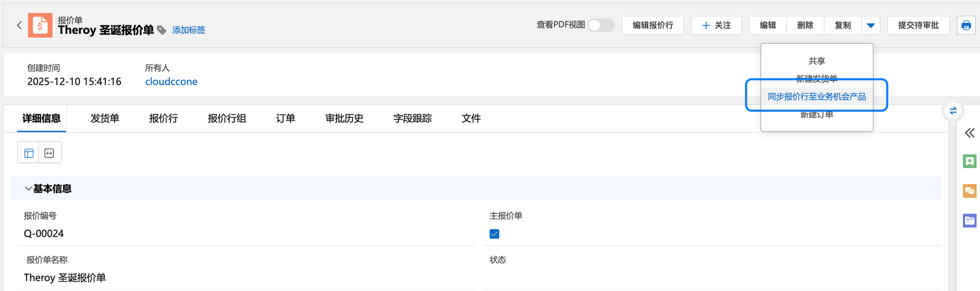Viewport: 980px width, 291px height.
Task: Uncheck the 主报价单 checkbox
Action: pyautogui.click(x=494, y=234)
